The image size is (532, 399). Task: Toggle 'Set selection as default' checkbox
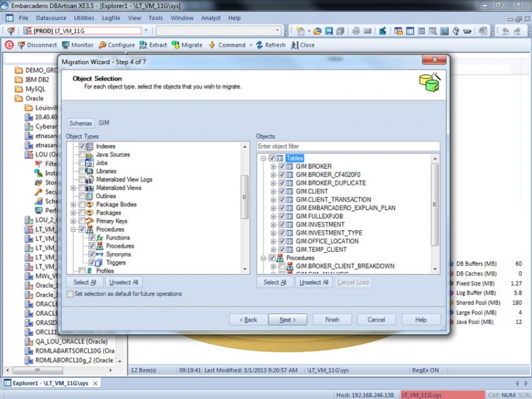[x=70, y=294]
